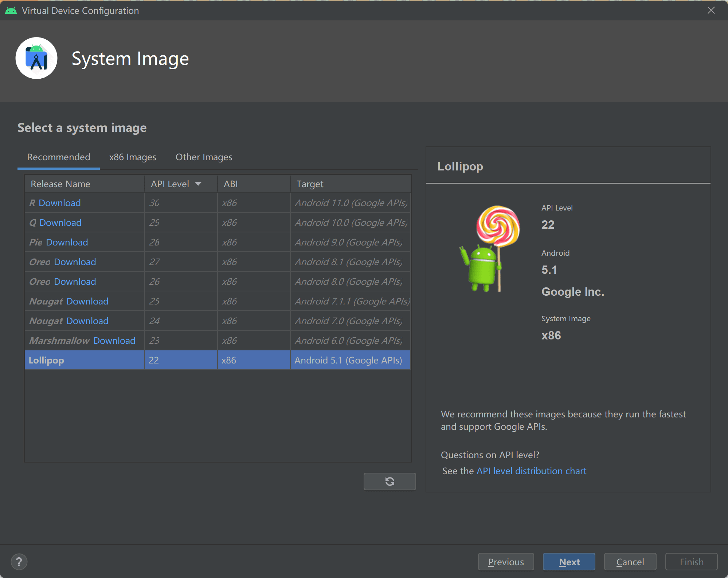Go back with Previous button
The width and height of the screenshot is (728, 578).
[506, 562]
